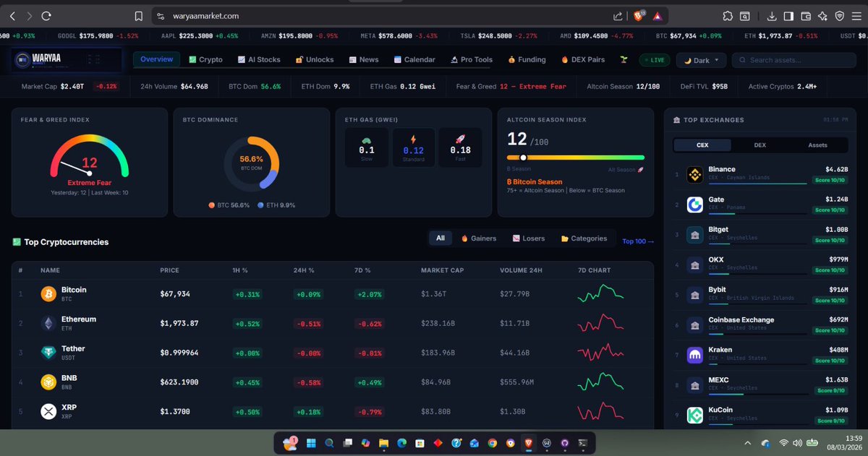Open File Explorer from the taskbar

[383, 443]
